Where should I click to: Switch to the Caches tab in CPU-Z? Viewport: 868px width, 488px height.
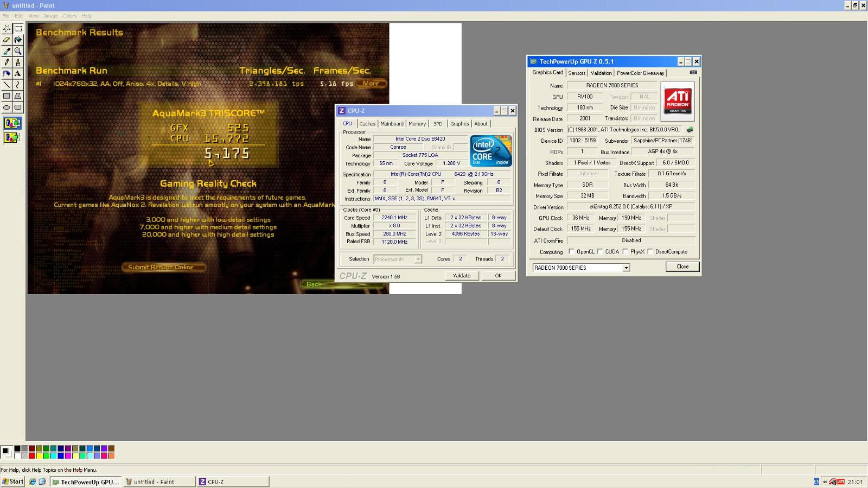(x=367, y=124)
